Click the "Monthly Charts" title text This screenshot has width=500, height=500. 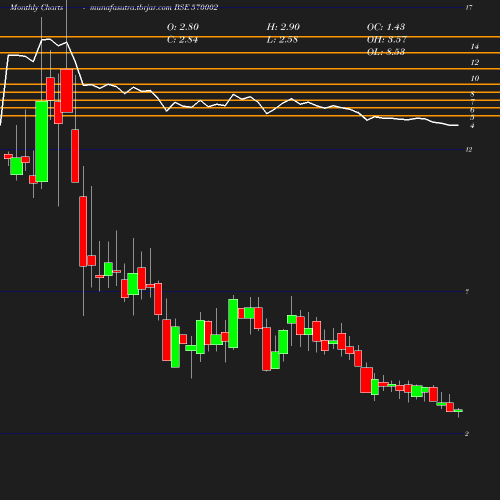coord(37,7)
